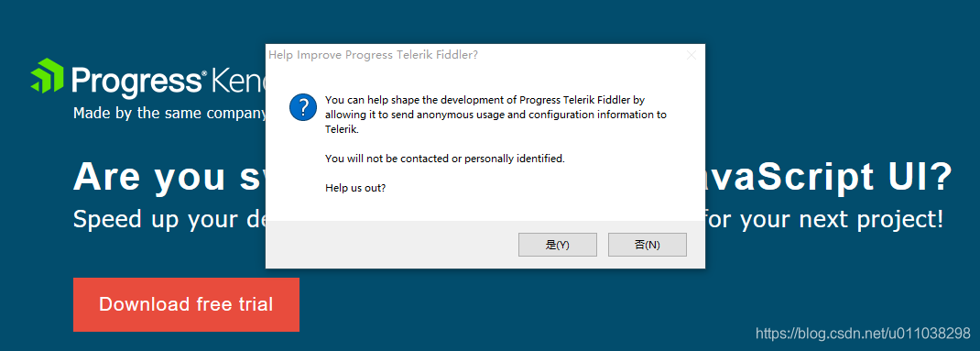
Task: Click the Progress wordmark text
Action: [x=138, y=82]
